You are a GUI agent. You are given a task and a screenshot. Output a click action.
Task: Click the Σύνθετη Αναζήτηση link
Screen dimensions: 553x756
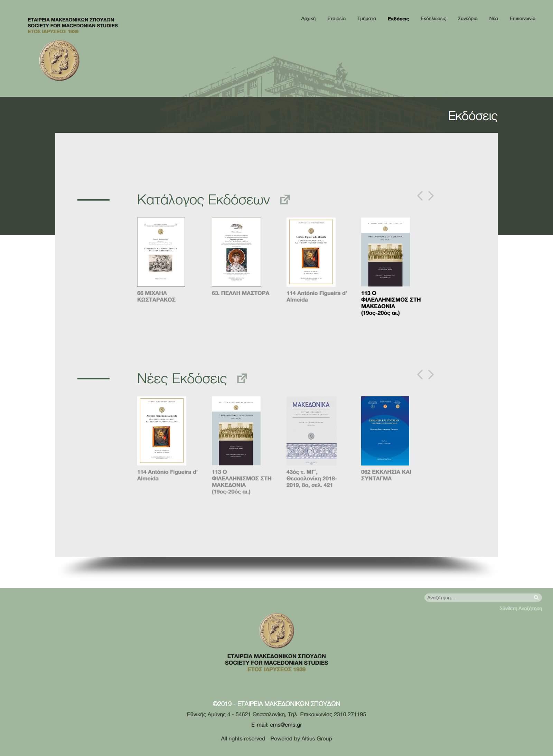click(520, 608)
